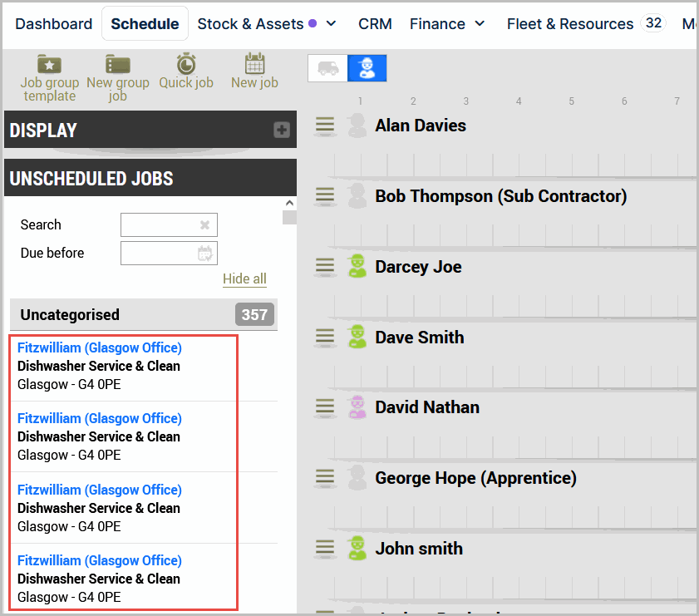The height and width of the screenshot is (616, 699).
Task: Switch schedule to engineer view
Action: [x=367, y=68]
